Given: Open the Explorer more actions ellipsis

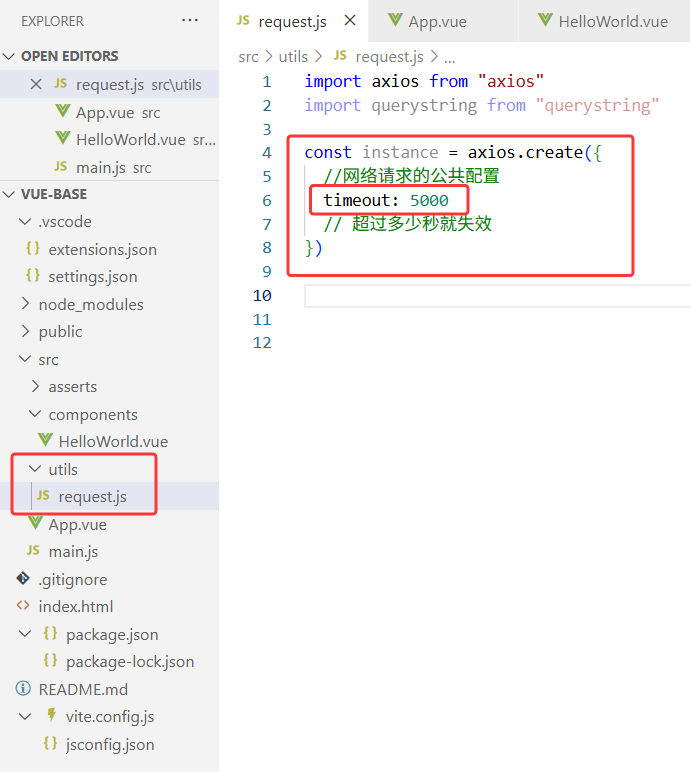Looking at the screenshot, I should pos(190,21).
